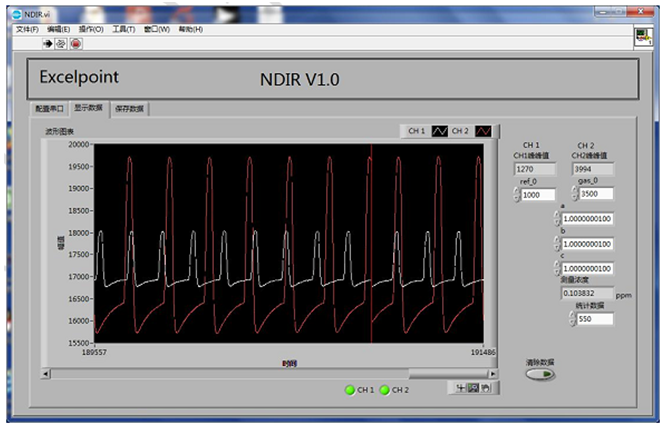Switch to the 保存数据 tab
Screen dimensions: 662x426
129,109
